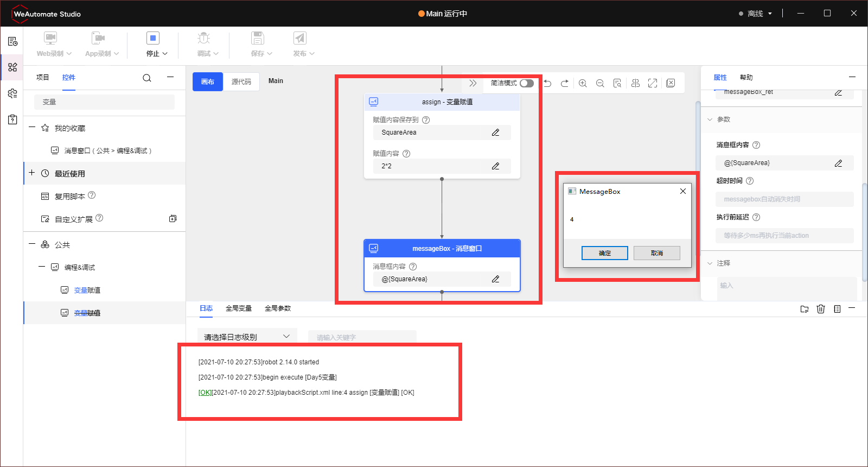This screenshot has height=467, width=868.
Task: Click help icon next to 执行前延迟
Action: click(756, 217)
